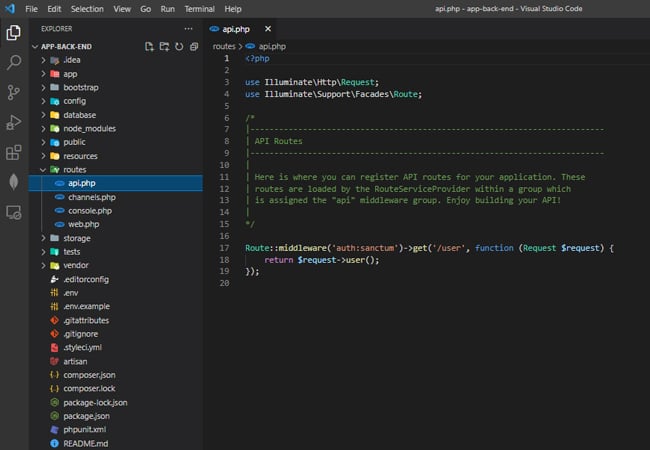Click the VS Code logo in title bar
Screen dimensions: 650x450
[10, 8]
